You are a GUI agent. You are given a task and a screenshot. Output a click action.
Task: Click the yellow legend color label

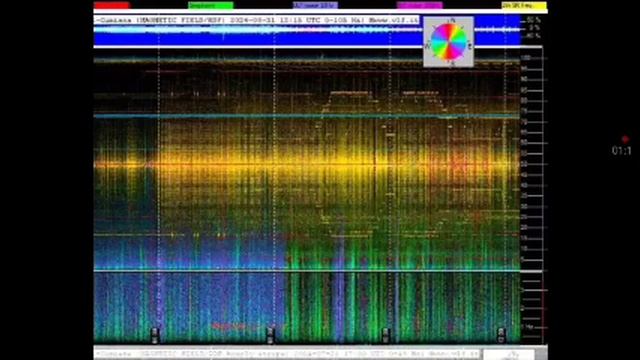tap(524, 5)
